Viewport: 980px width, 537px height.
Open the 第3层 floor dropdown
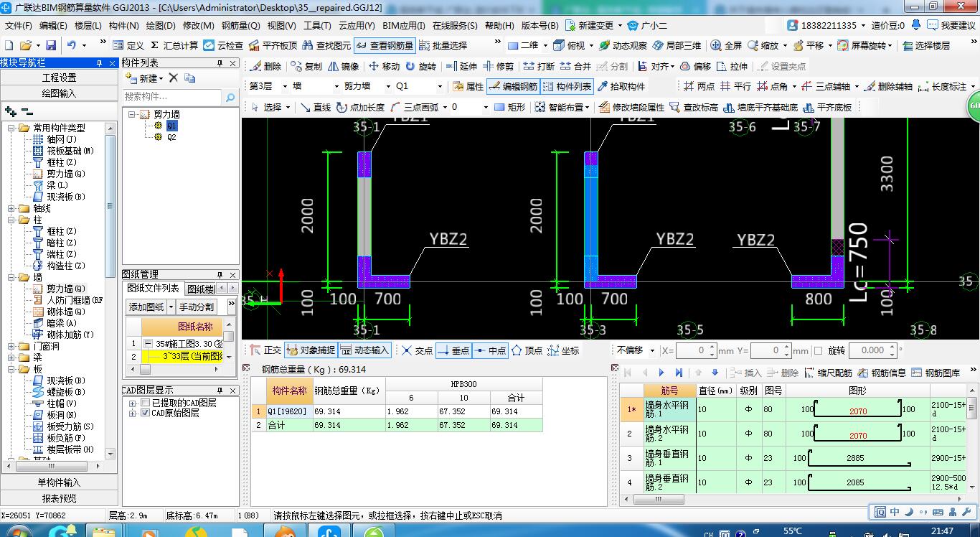click(285, 86)
